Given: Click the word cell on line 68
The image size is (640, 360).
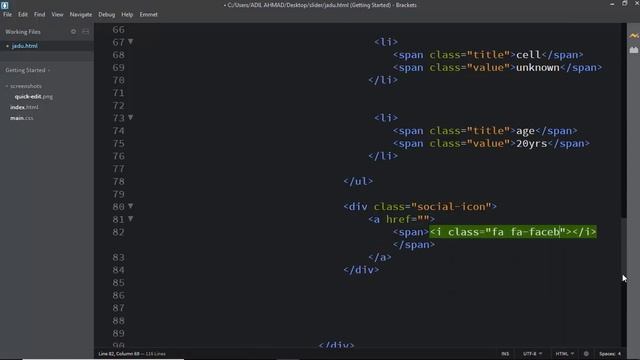Looking at the screenshot, I should tap(529, 55).
